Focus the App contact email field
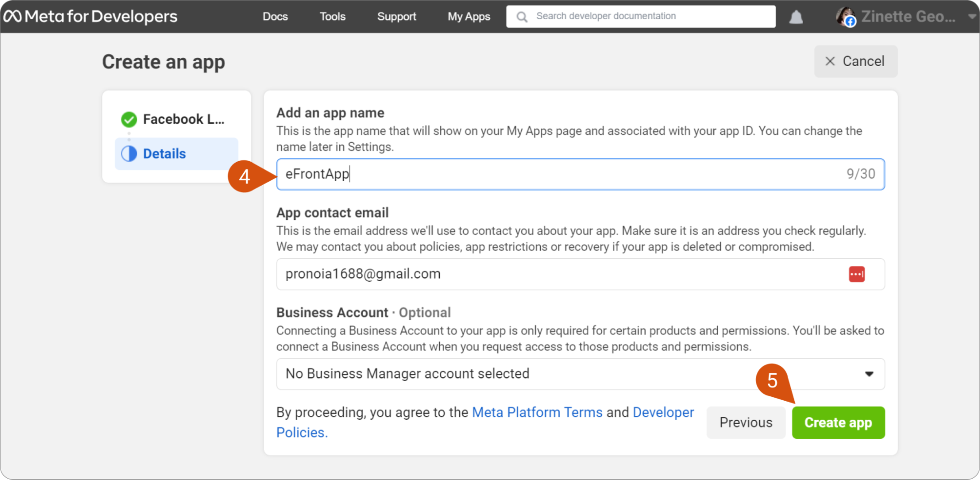The image size is (980, 480). [x=580, y=274]
